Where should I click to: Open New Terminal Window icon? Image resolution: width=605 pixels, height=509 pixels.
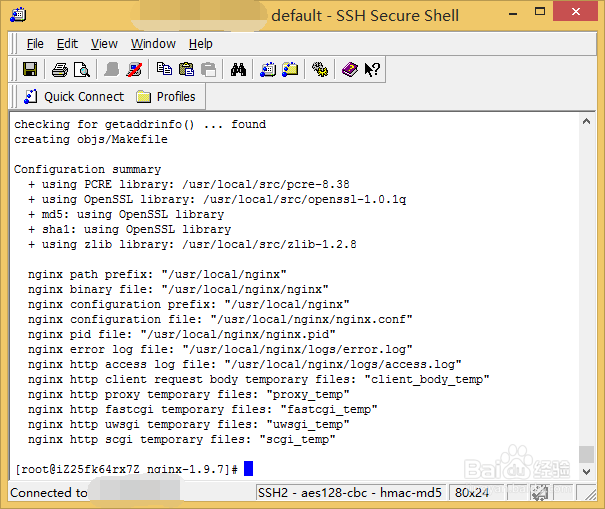(x=268, y=69)
